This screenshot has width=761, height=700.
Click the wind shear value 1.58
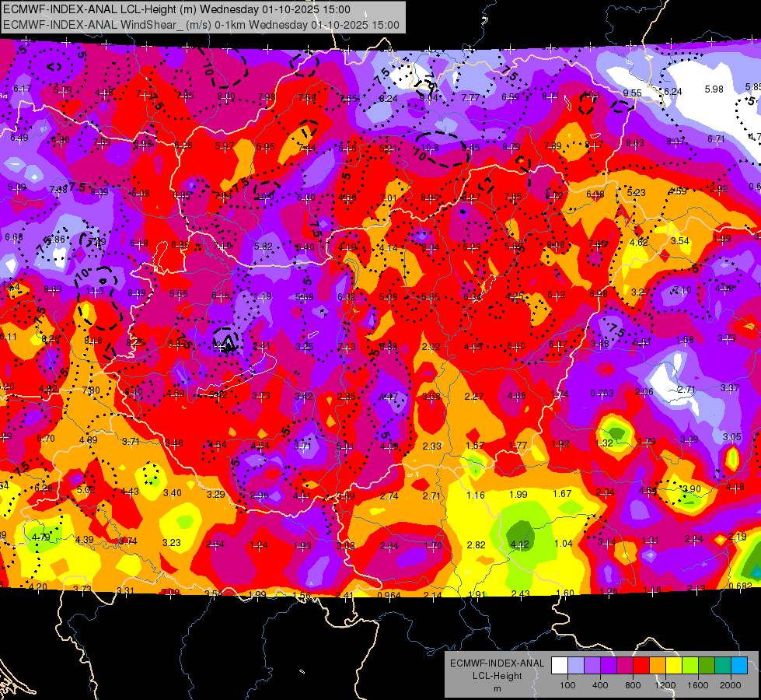pyautogui.click(x=685, y=340)
